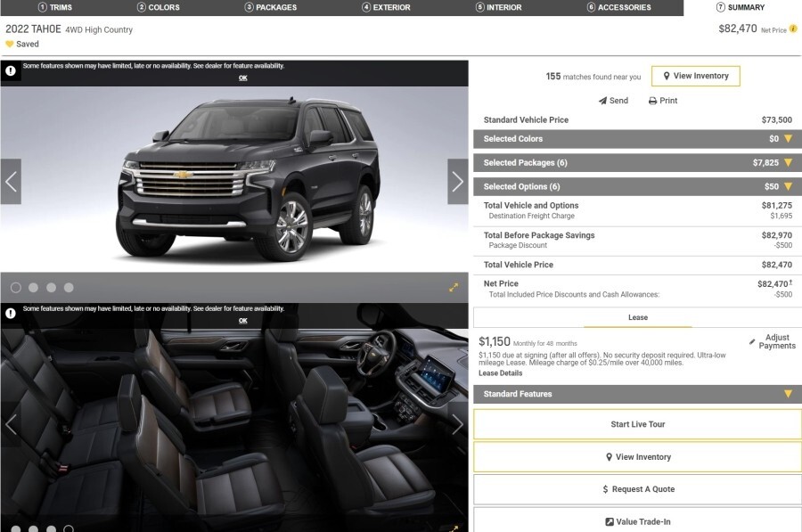Click lower View Inventory button

637,457
